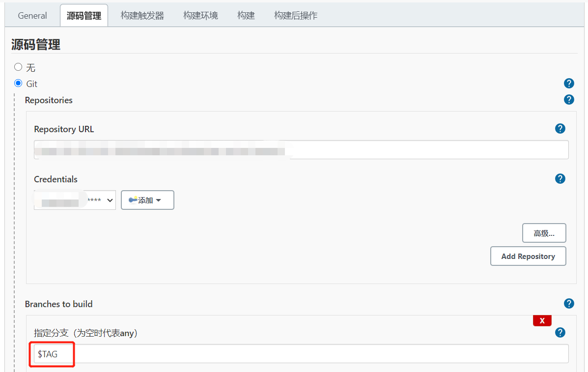
Task: Click the Repository URL input field
Action: (x=301, y=150)
